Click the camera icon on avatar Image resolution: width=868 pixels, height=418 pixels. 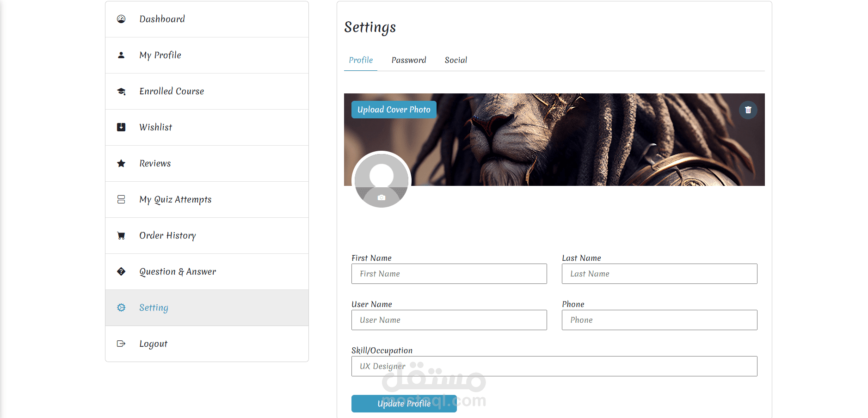[x=382, y=197]
